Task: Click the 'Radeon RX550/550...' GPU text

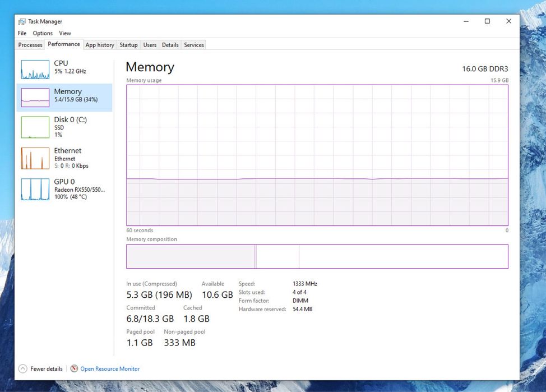Action: [80, 190]
